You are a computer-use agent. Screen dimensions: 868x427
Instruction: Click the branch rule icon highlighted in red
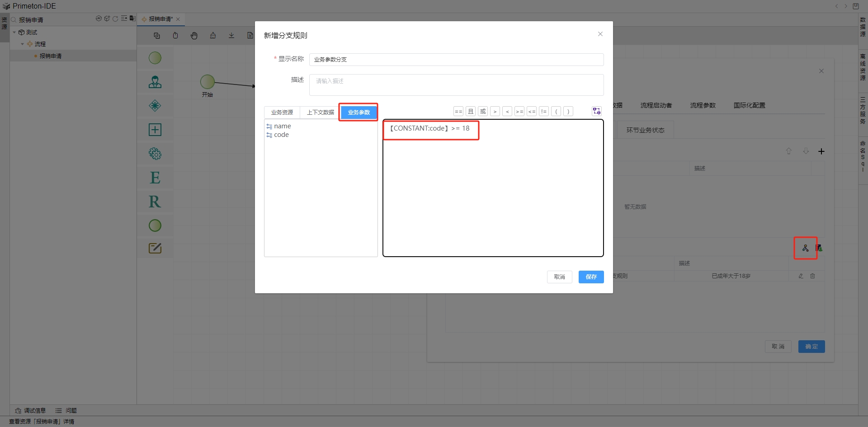805,248
